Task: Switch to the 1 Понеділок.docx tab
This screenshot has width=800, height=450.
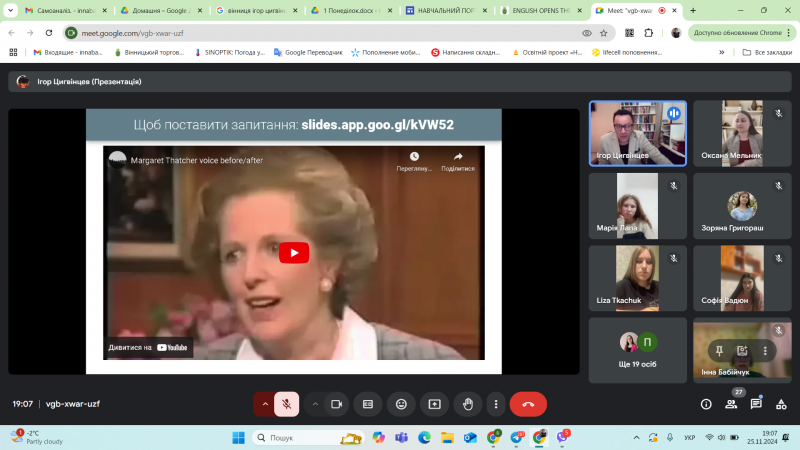Action: [x=351, y=10]
